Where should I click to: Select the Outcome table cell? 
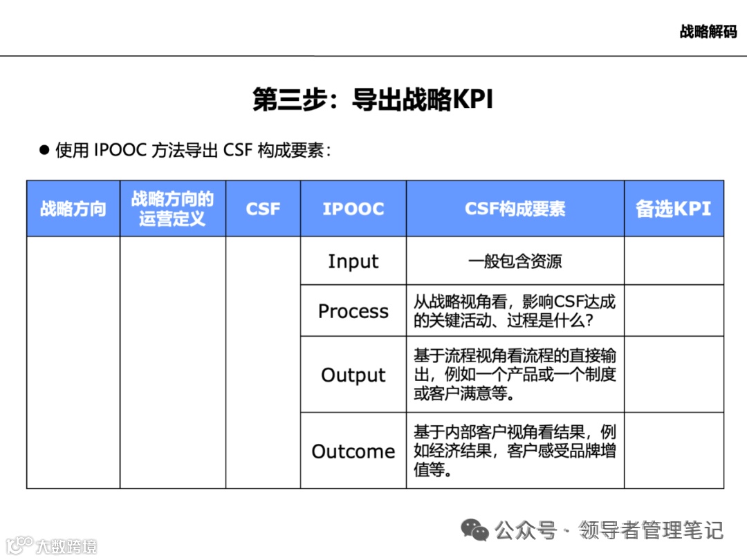coord(353,451)
